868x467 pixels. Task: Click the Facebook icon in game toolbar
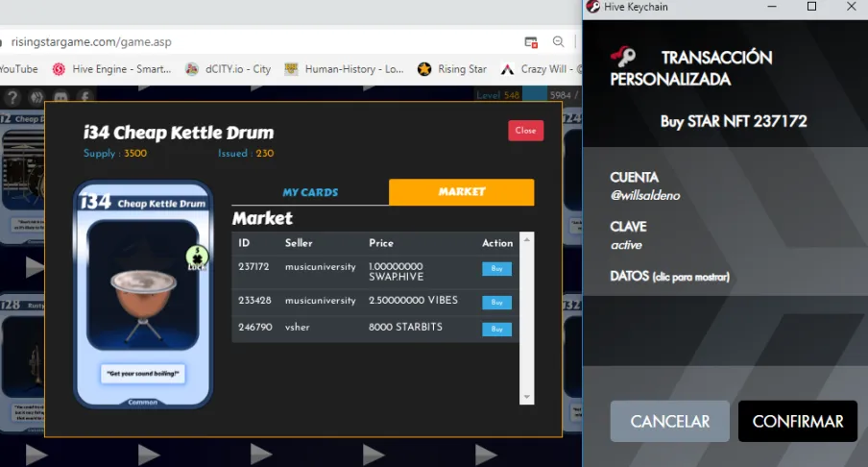[84, 97]
